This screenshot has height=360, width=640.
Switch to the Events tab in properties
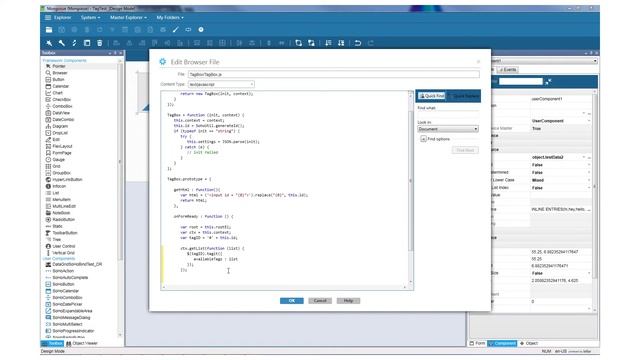[x=508, y=70]
